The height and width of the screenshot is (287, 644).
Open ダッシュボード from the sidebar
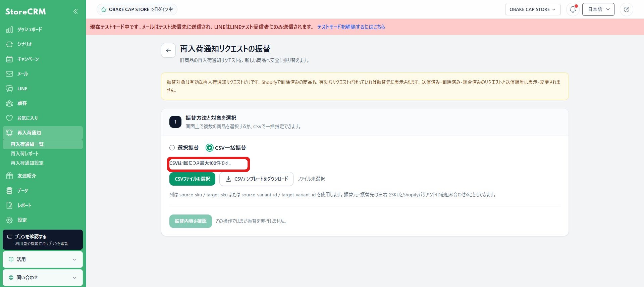[x=43, y=30]
